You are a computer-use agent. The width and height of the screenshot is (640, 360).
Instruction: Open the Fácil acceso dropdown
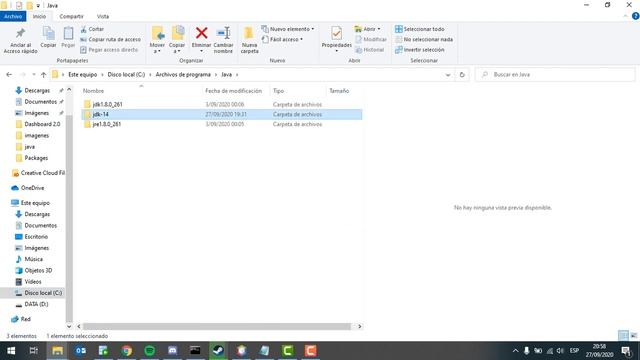pyautogui.click(x=282, y=40)
